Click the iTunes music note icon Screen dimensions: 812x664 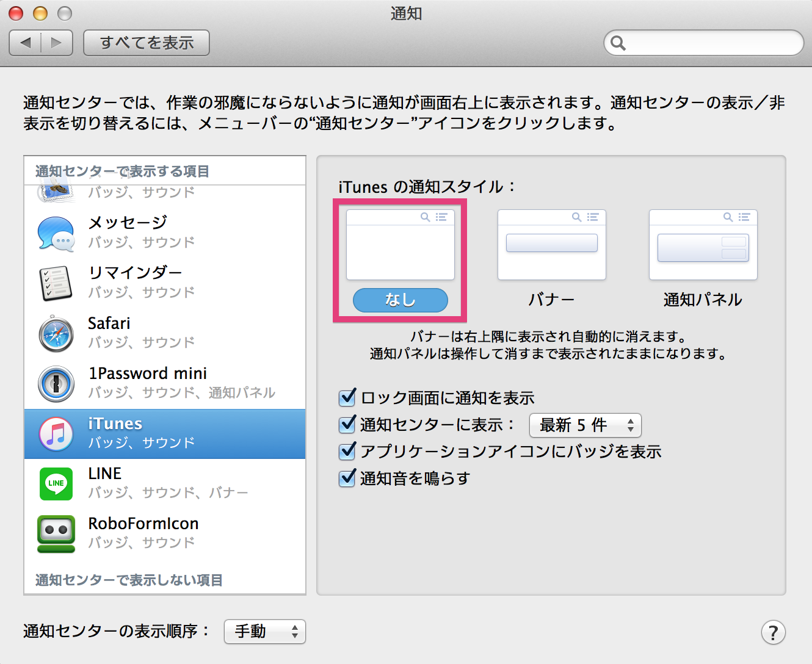(56, 434)
